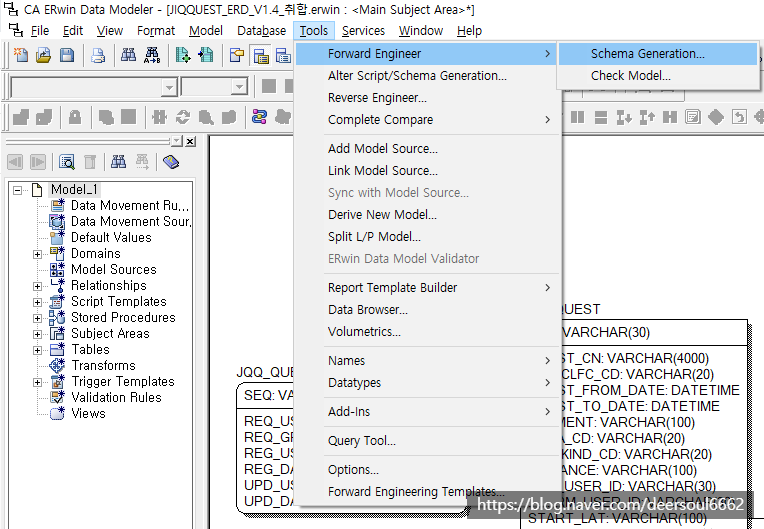The width and height of the screenshot is (764, 529).
Task: Select Validation Rules in the model tree
Action: [116, 397]
